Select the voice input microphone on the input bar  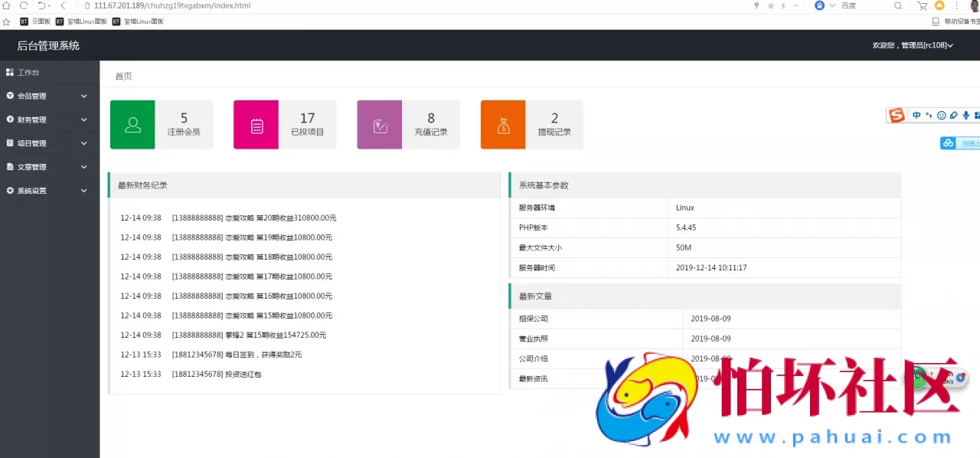point(965,115)
